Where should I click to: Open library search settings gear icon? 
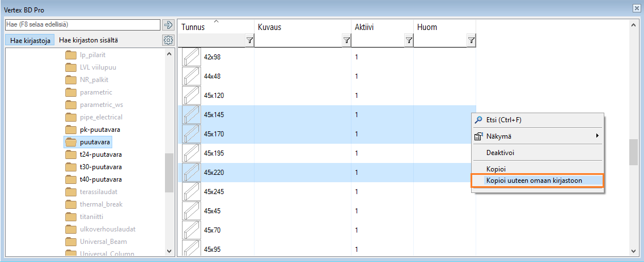[x=168, y=40]
